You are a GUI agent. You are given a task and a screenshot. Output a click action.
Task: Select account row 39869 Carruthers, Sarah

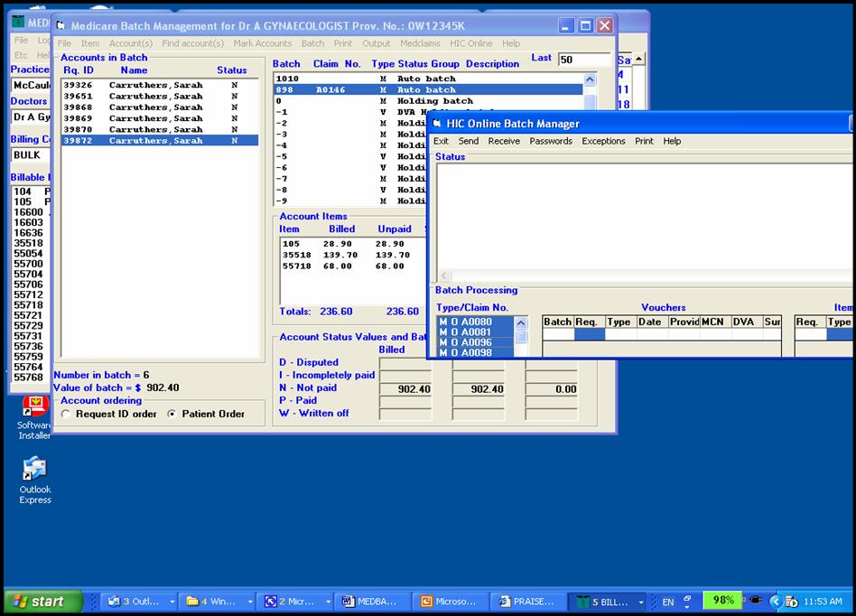(160, 118)
